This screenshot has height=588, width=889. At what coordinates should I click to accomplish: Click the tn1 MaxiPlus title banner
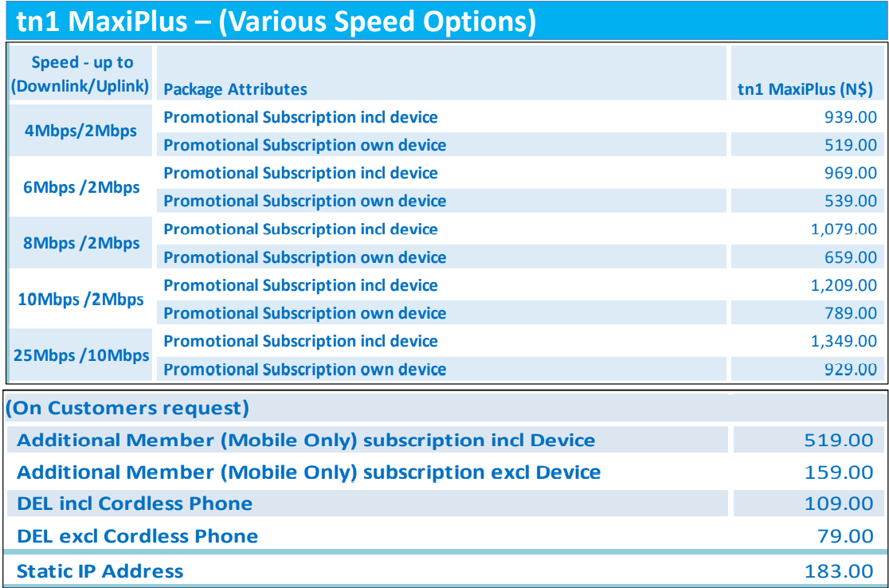[x=276, y=21]
